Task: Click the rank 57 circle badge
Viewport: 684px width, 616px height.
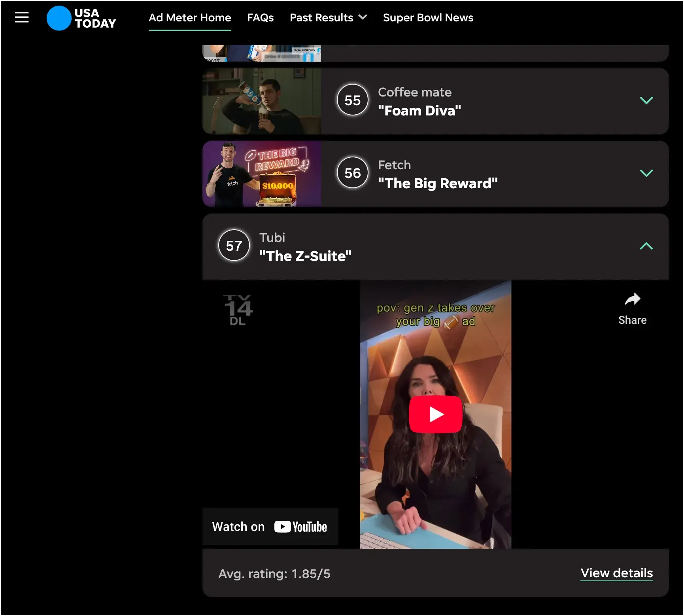Action: pos(234,246)
